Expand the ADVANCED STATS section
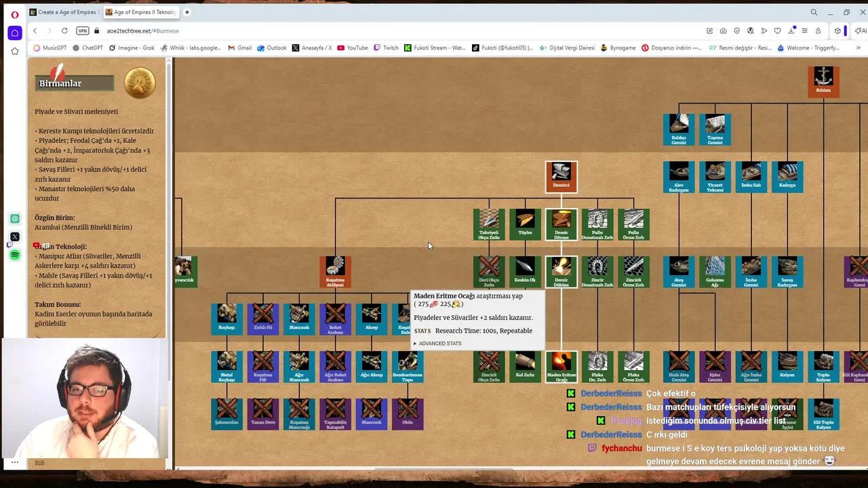The width and height of the screenshot is (868, 488). tap(438, 344)
